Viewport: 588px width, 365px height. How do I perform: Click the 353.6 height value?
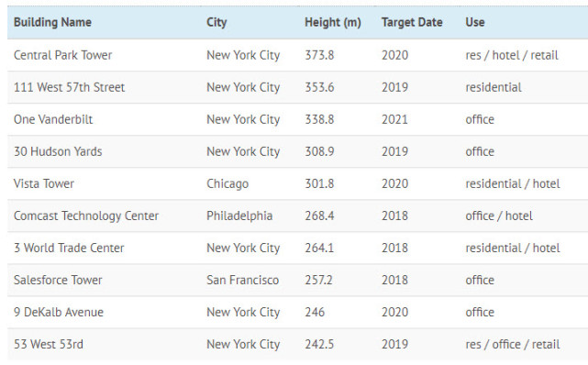[x=319, y=87]
